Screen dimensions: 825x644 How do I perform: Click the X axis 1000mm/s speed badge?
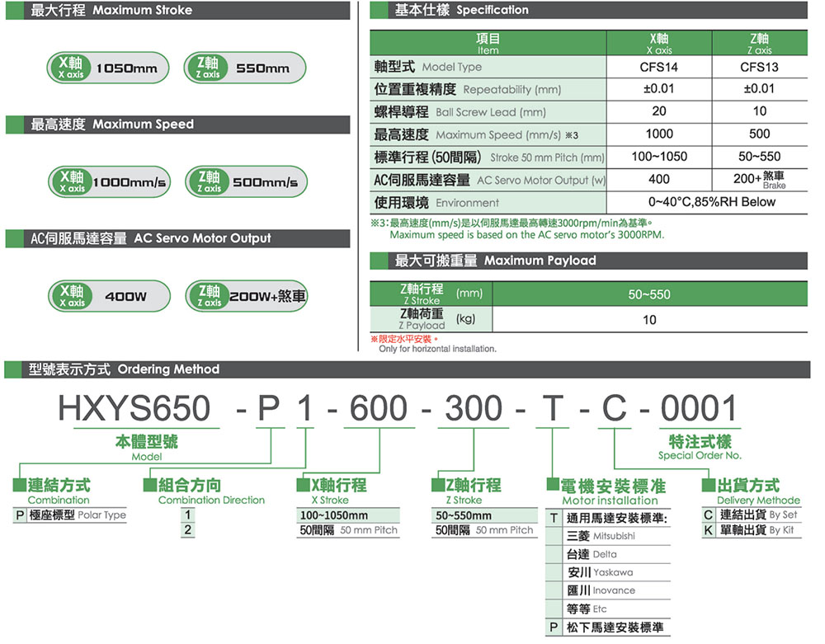[x=108, y=181]
